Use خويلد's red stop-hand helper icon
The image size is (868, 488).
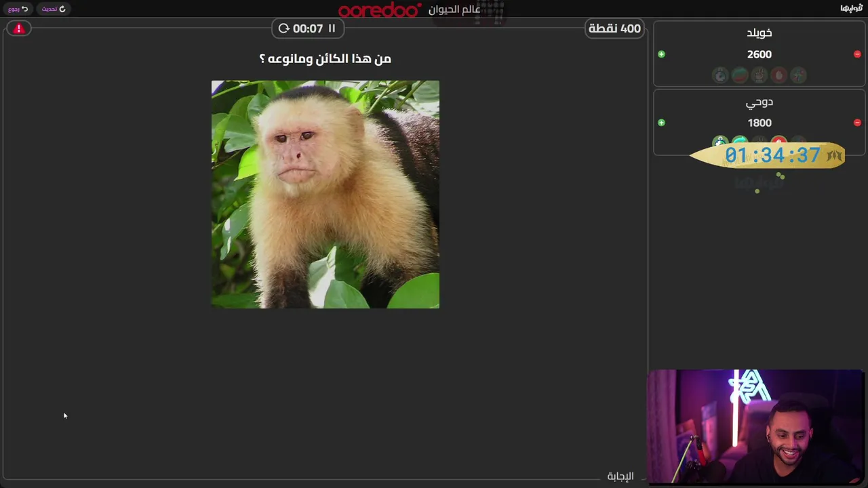[779, 75]
